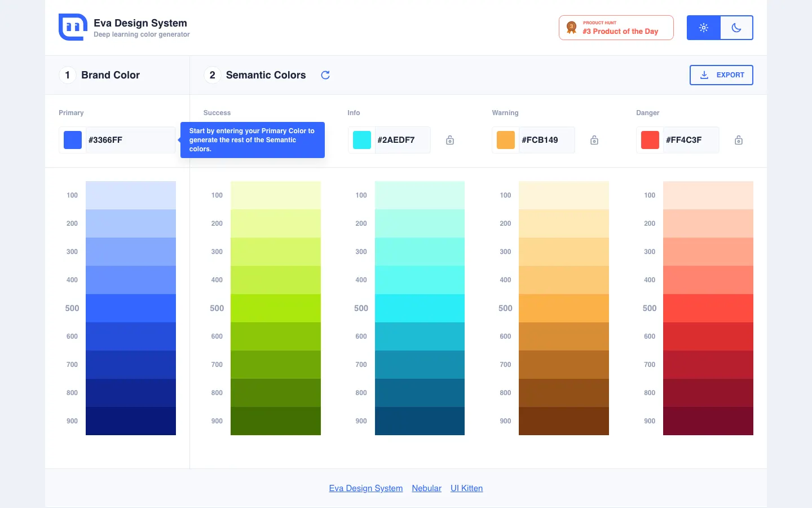Select the Primary 900 shade block
This screenshot has width=812, height=508.
tap(131, 421)
